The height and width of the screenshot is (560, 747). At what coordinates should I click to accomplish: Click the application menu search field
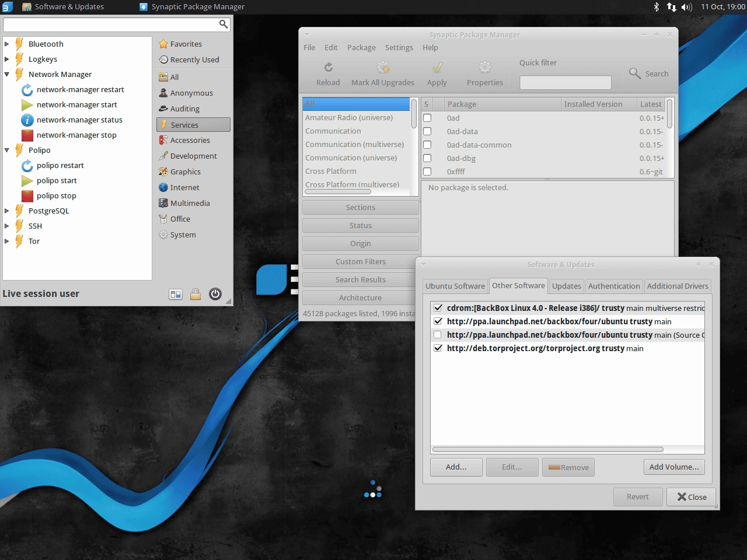117,24
